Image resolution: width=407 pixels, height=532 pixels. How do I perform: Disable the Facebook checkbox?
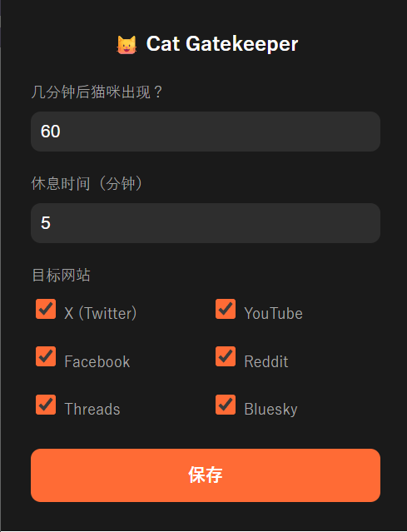46,356
